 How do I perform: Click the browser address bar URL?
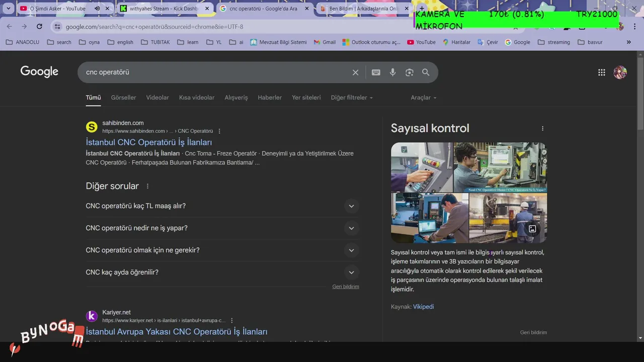(x=154, y=27)
